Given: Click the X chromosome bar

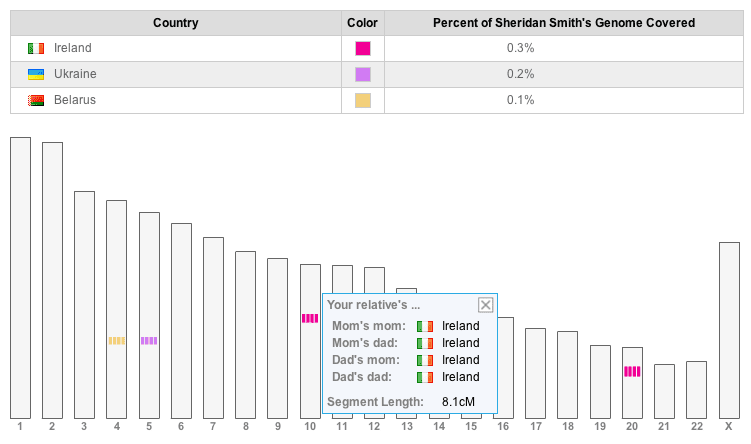Looking at the screenshot, I should [729, 330].
